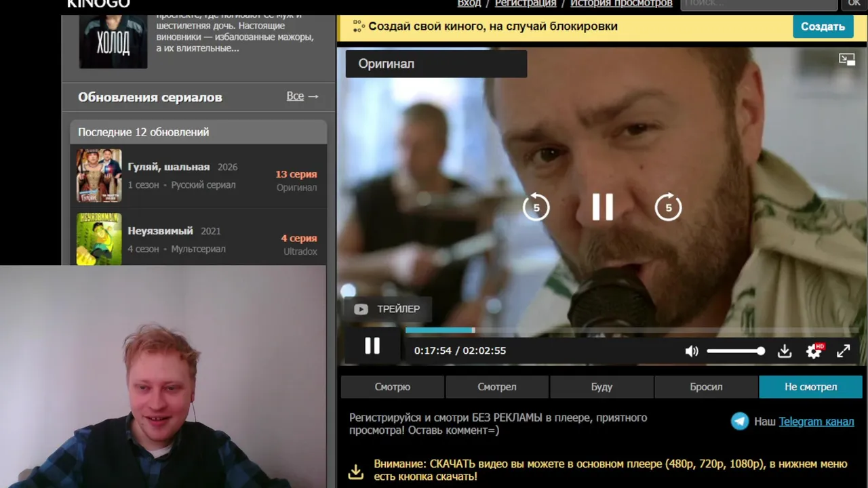
Task: Open the Неуязвимый series title
Action: (x=161, y=230)
